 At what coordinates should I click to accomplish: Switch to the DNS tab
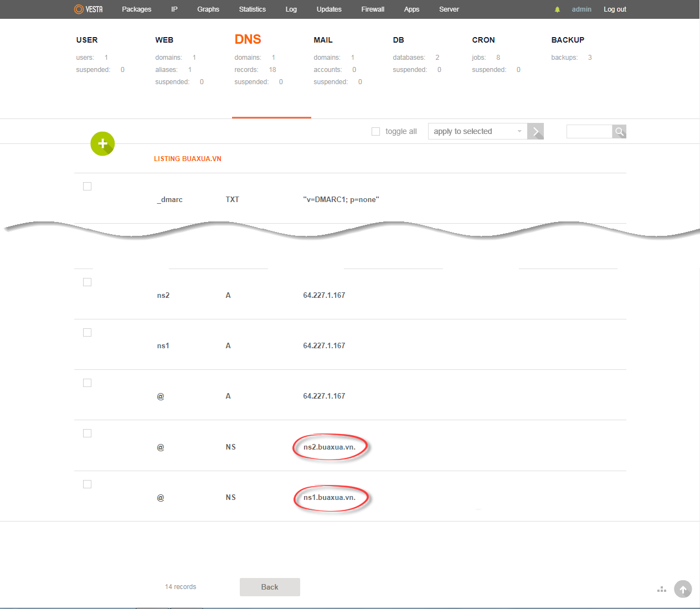click(x=248, y=39)
